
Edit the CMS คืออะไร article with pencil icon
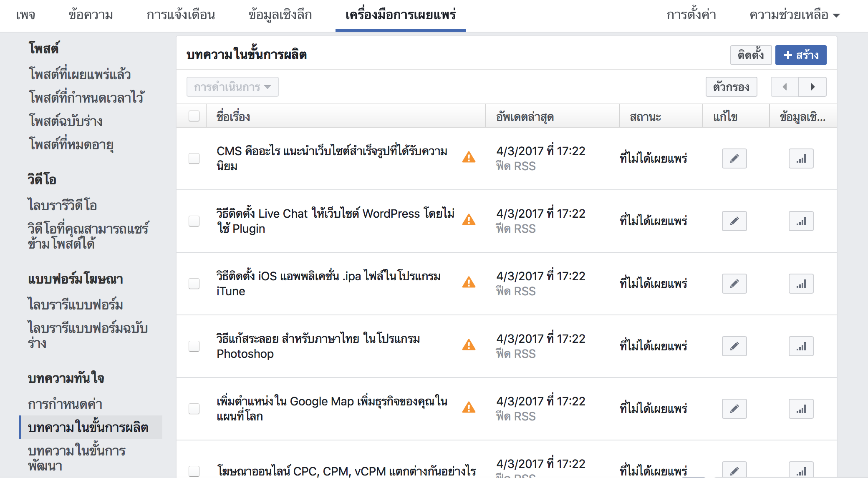pyautogui.click(x=734, y=158)
